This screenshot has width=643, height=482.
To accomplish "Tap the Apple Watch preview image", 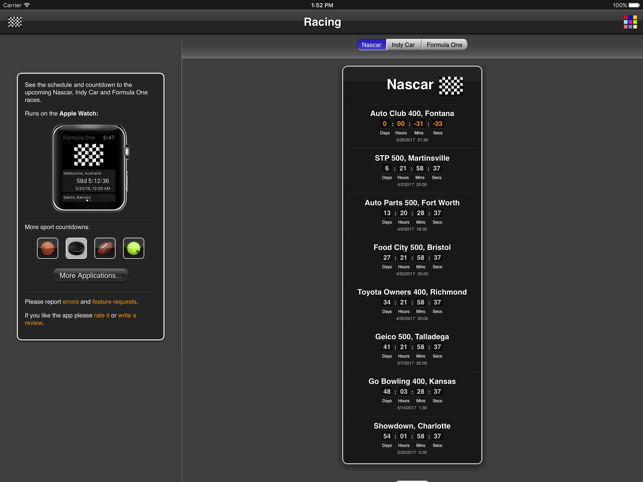I will (90, 168).
